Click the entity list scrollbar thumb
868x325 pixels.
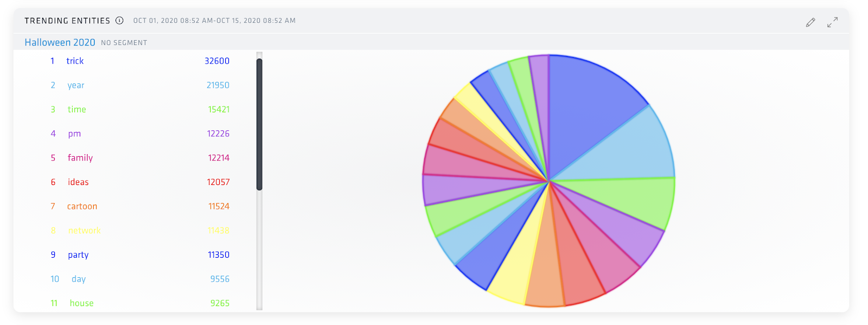[x=259, y=124]
